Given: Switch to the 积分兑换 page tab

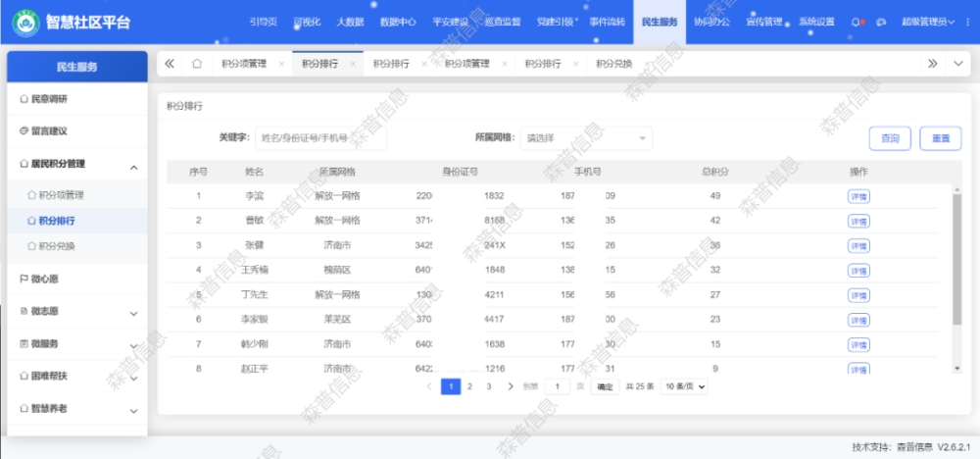Looking at the screenshot, I should point(613,64).
